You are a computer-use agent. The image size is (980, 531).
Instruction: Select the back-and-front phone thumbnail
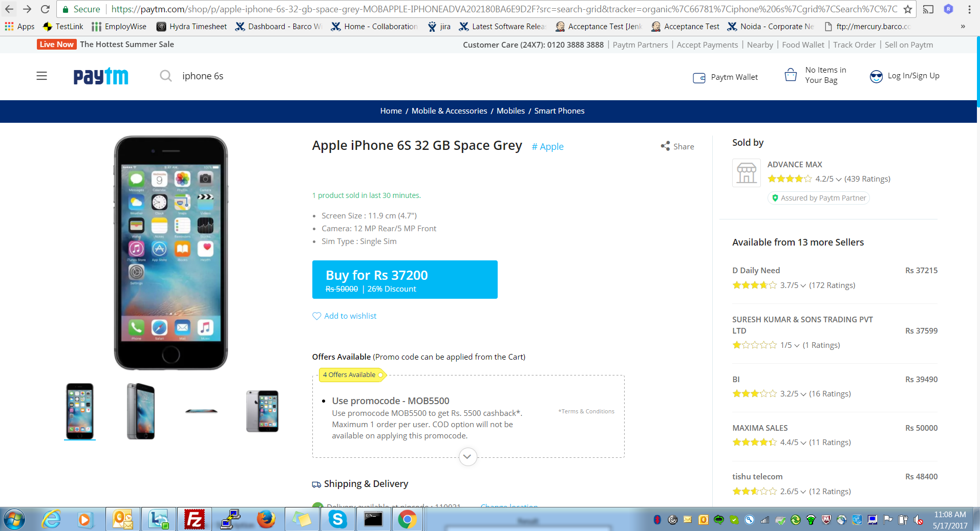click(x=262, y=411)
